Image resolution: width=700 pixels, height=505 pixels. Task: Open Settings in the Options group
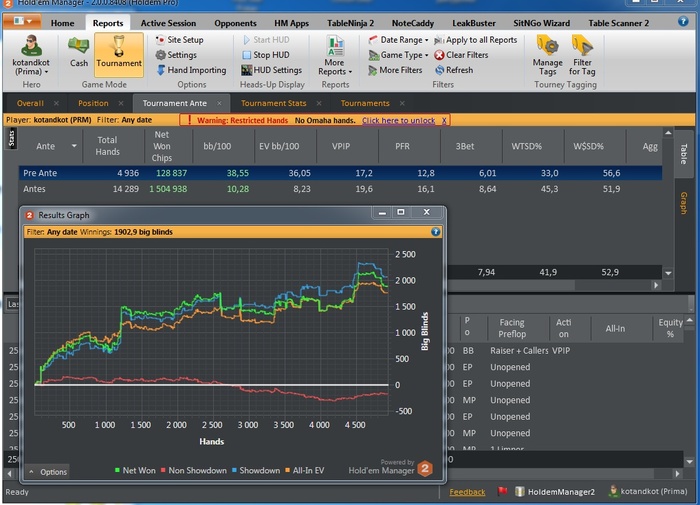[x=176, y=55]
